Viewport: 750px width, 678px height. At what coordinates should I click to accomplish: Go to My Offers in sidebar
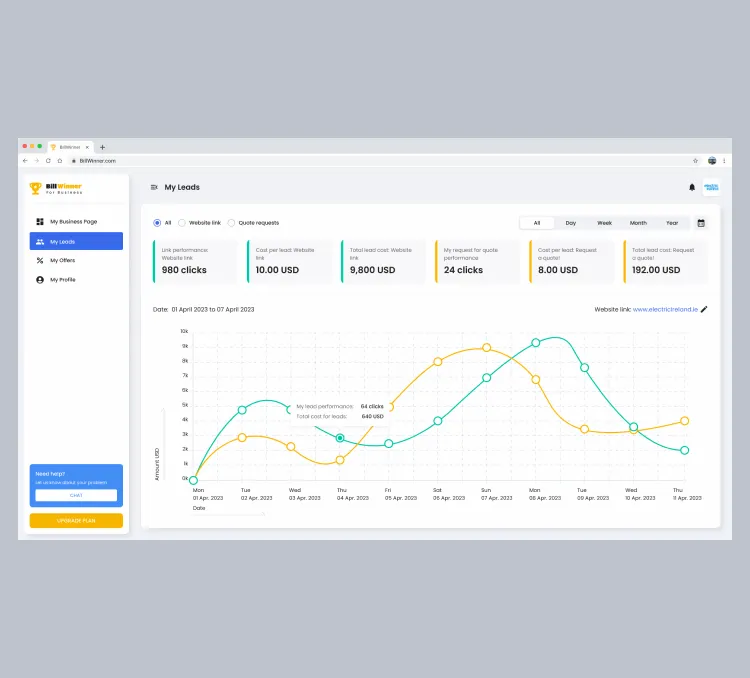click(x=62, y=260)
